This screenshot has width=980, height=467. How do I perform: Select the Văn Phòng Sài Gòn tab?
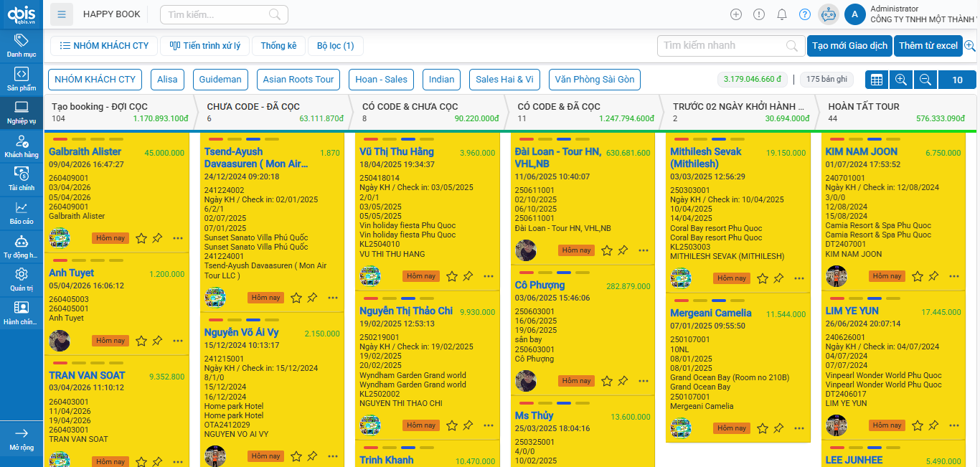coord(594,80)
